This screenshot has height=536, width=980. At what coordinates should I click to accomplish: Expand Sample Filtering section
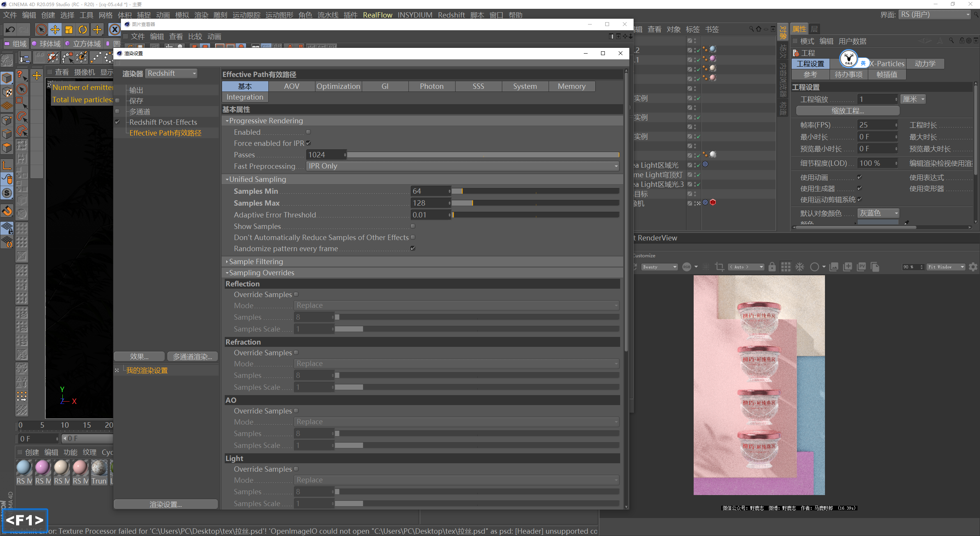[x=227, y=262]
